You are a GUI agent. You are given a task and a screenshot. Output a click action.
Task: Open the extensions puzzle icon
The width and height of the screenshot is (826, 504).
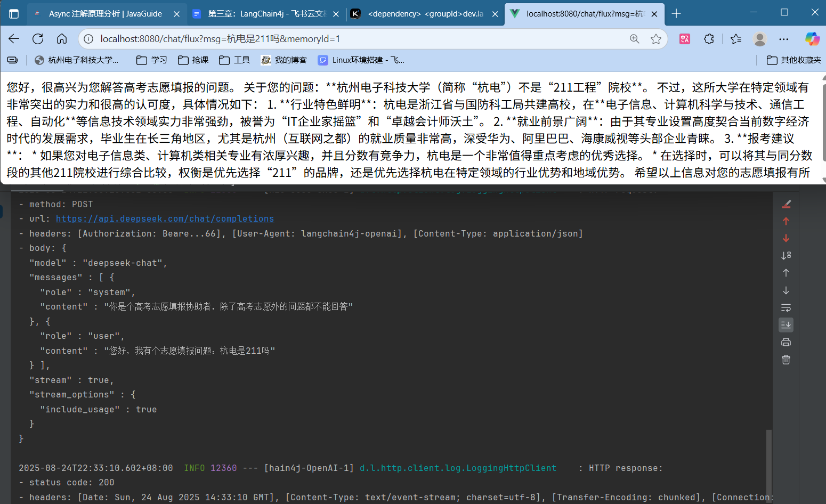[709, 39]
